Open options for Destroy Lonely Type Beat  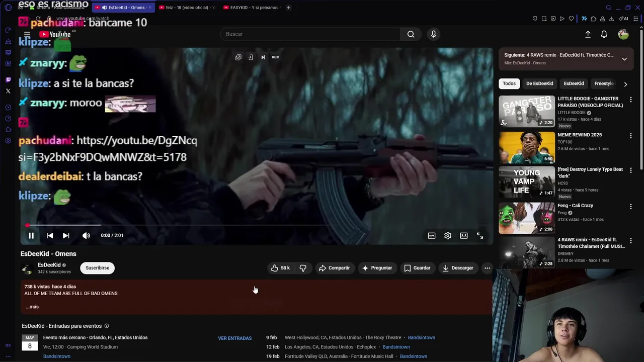pos(630,171)
